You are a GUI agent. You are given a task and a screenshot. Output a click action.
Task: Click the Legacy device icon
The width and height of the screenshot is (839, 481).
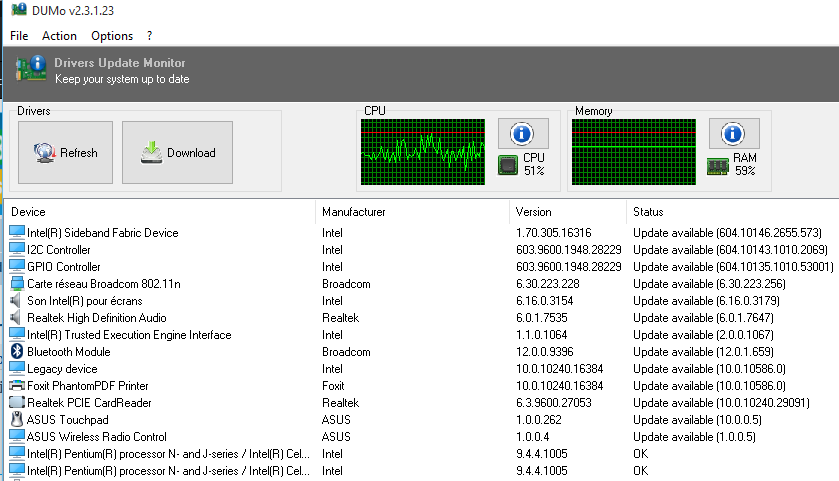click(17, 369)
